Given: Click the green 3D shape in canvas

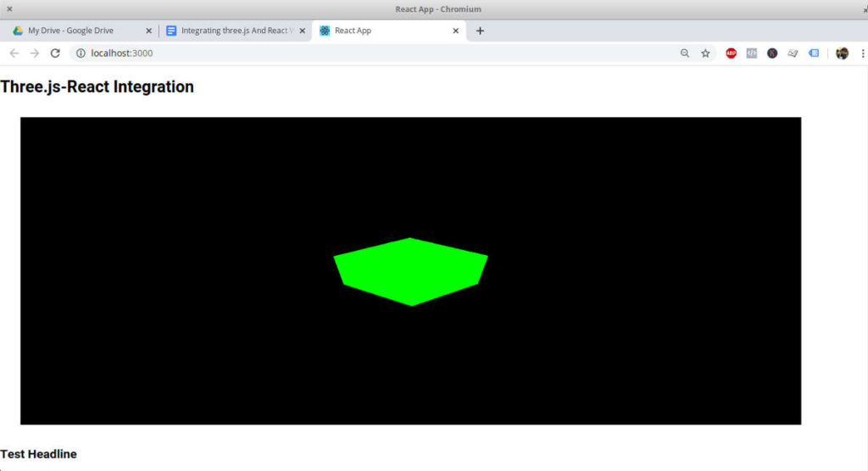Looking at the screenshot, I should (x=411, y=271).
